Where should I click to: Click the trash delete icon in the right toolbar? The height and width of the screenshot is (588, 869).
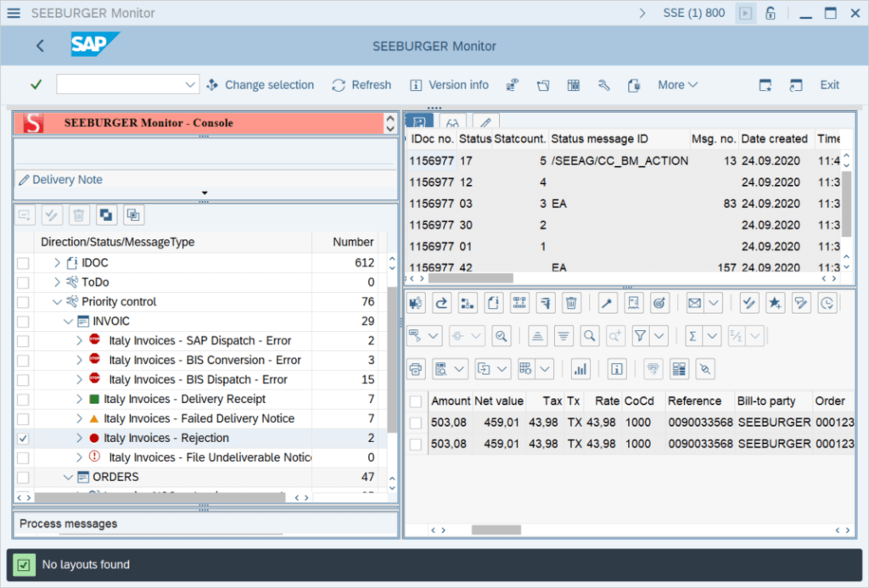click(x=571, y=303)
